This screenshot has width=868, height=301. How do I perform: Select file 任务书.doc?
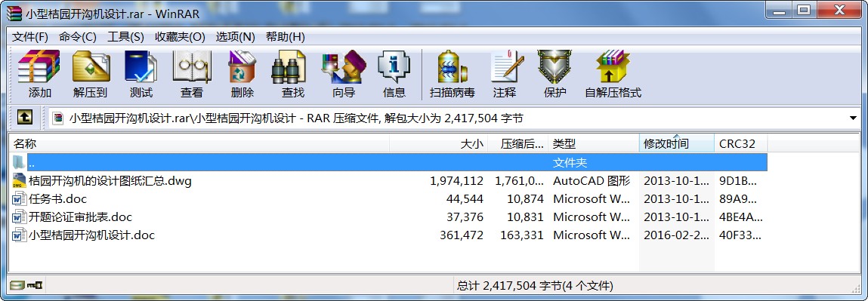(x=57, y=199)
